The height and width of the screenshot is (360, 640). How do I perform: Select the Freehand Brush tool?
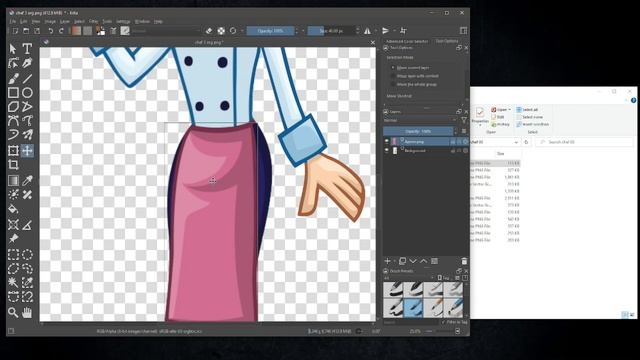(x=13, y=78)
